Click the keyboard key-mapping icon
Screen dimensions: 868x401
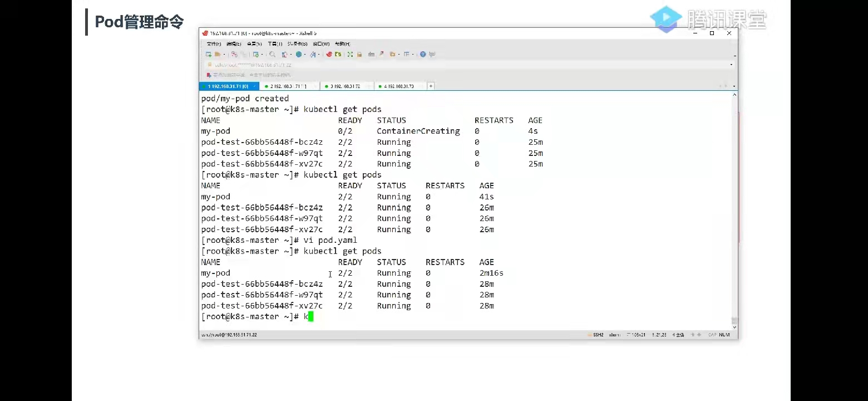(371, 55)
